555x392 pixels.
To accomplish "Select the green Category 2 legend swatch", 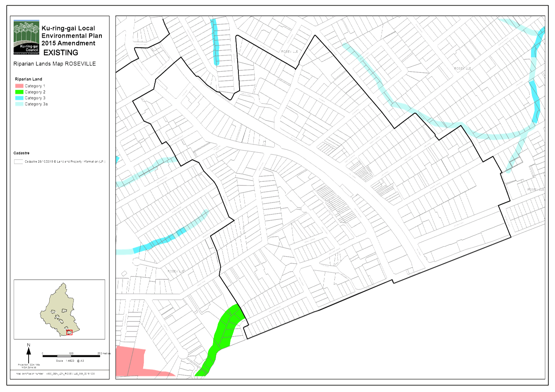I will [x=19, y=92].
